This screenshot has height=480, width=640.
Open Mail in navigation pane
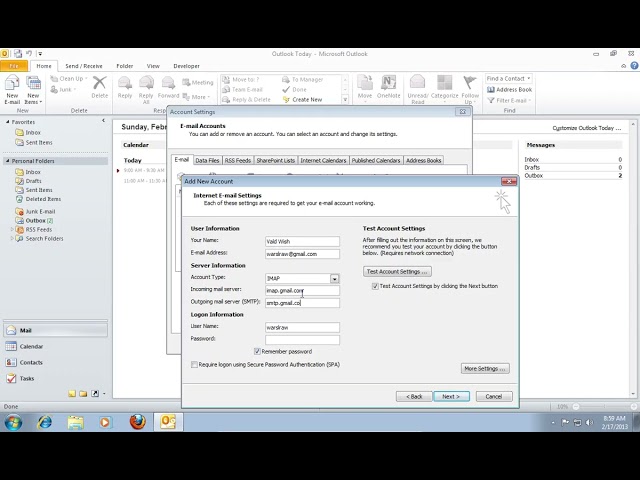56,330
